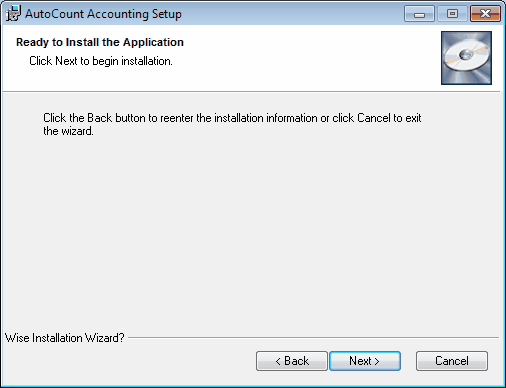Minimize the AutoCount Accounting Setup window
The width and height of the screenshot is (506, 388).
pos(419,14)
